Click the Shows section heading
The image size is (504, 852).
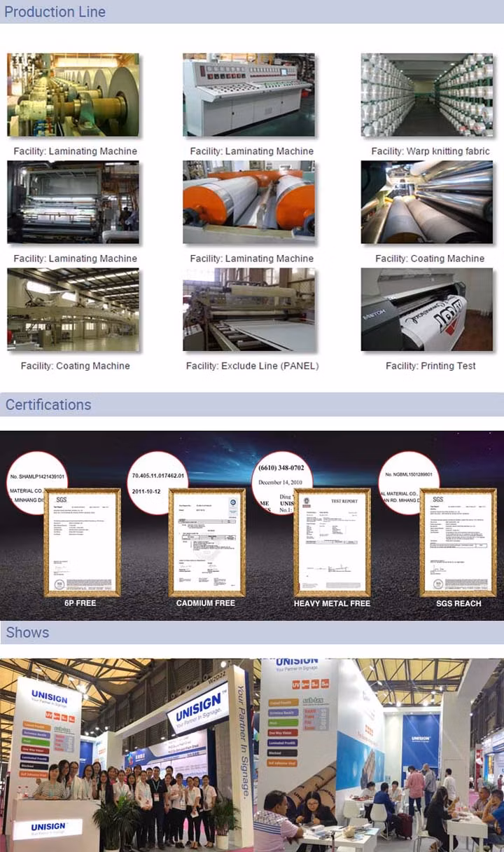[27, 633]
